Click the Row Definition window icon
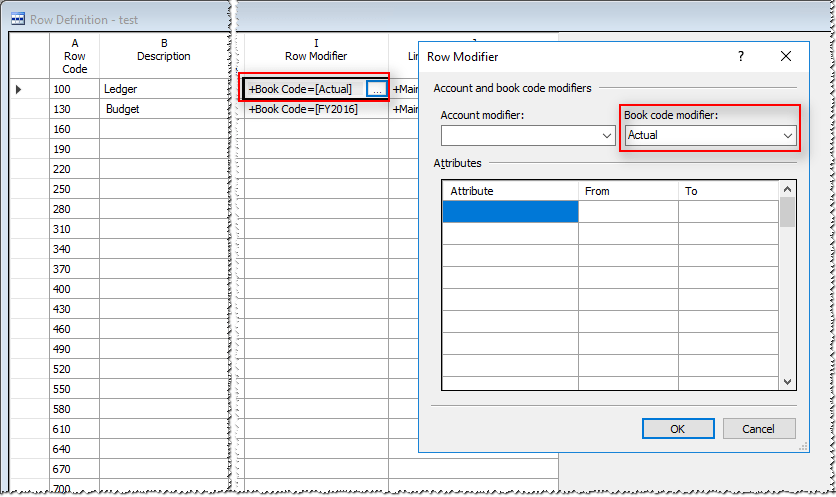 [x=18, y=19]
